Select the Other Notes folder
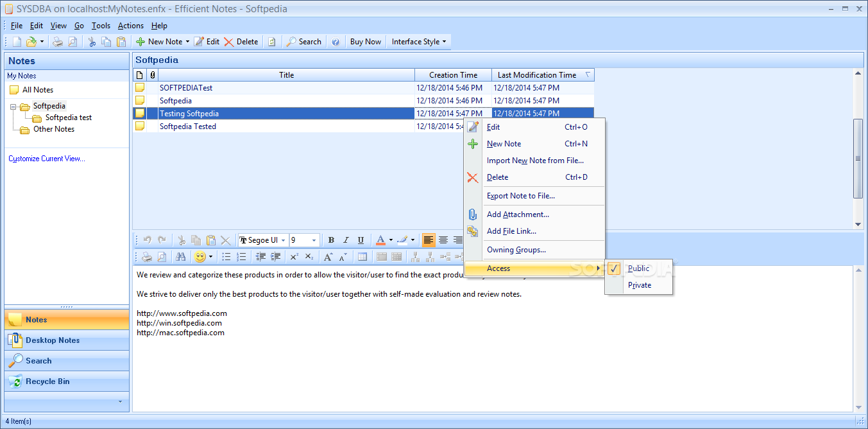 54,129
